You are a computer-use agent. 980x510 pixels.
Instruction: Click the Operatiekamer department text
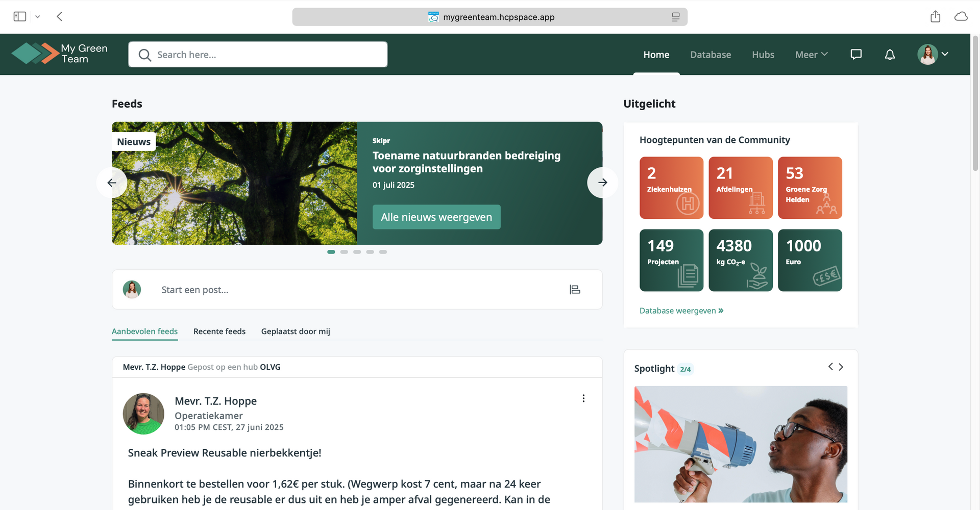pyautogui.click(x=209, y=416)
